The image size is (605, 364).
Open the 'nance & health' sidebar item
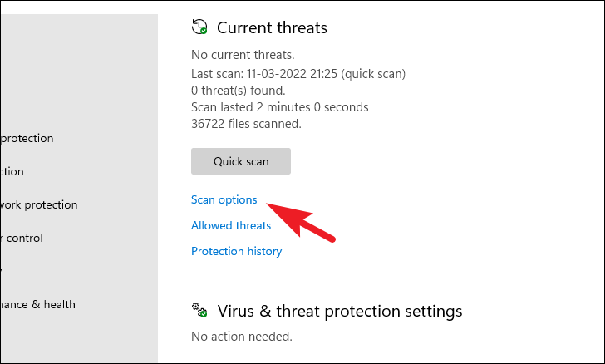tap(38, 304)
